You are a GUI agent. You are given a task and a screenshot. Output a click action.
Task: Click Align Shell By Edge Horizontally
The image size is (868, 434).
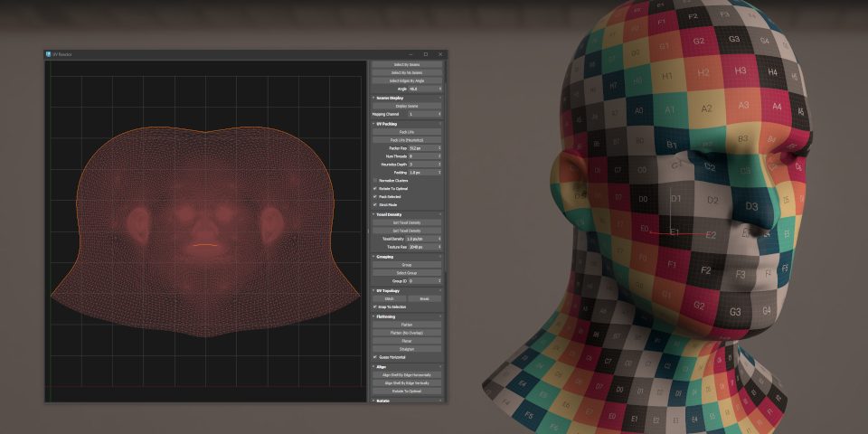406,374
